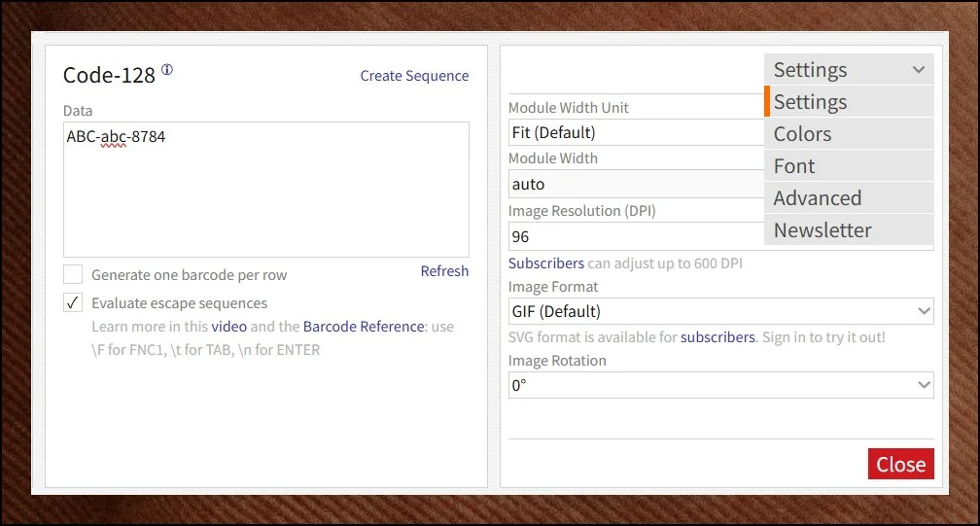Expand the Image Format GIF dropdown
Screen dimensions: 980x526
click(720, 311)
